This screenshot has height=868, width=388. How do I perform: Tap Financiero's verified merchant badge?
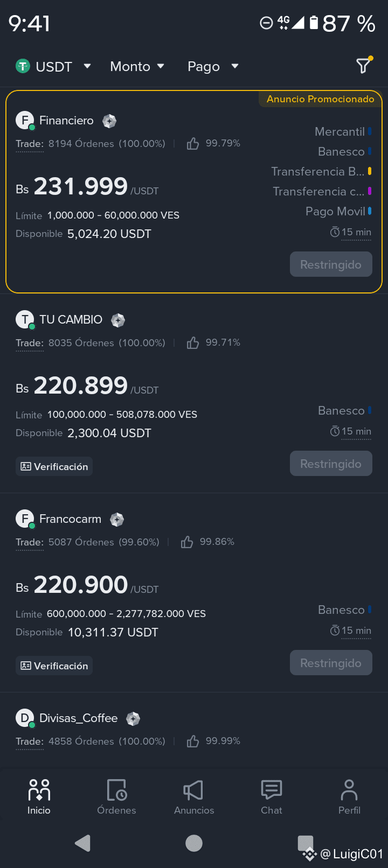point(109,121)
